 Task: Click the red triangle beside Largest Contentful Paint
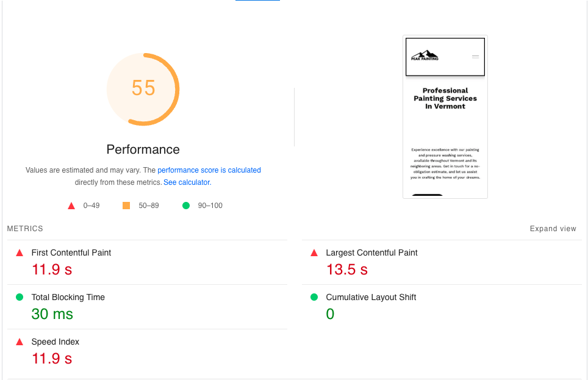click(313, 253)
